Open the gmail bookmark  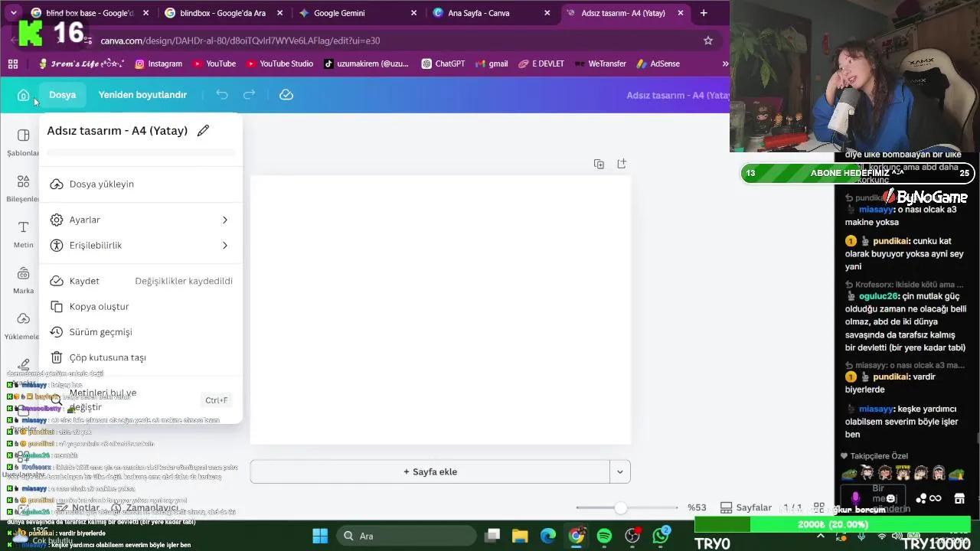pos(492,64)
